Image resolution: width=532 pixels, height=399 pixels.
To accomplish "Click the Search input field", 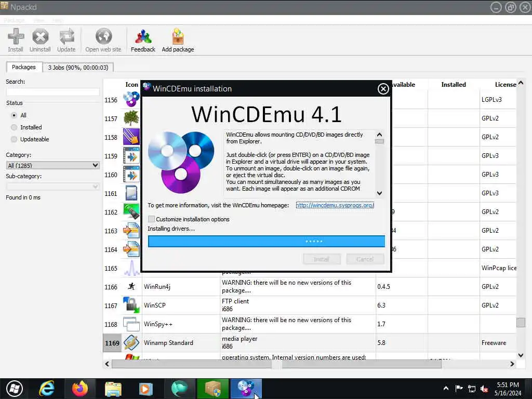I will click(x=52, y=91).
